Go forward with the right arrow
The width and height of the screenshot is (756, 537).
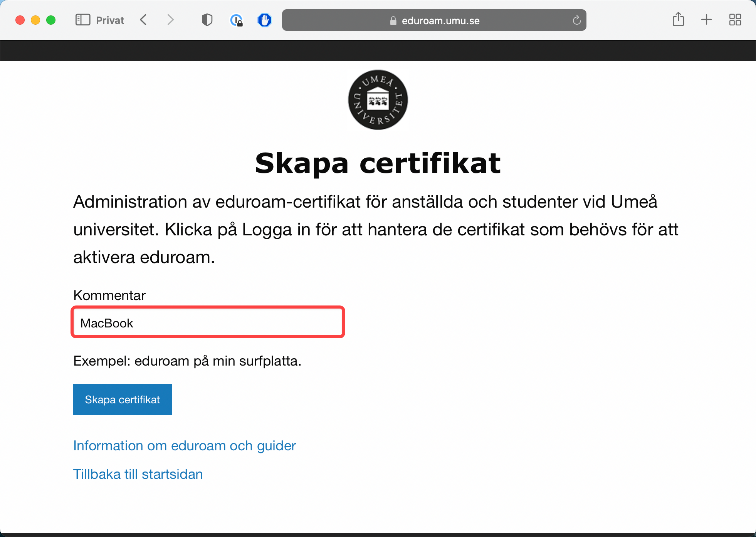tap(170, 20)
